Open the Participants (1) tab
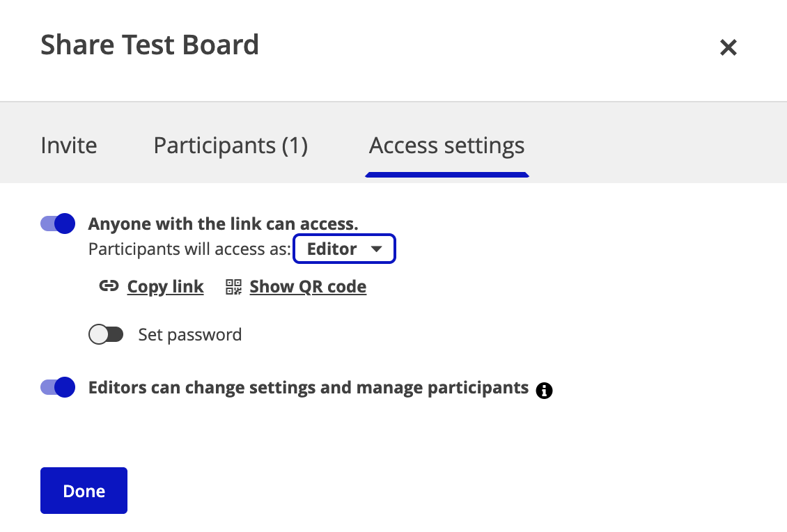This screenshot has width=787, height=532. pyautogui.click(x=231, y=146)
